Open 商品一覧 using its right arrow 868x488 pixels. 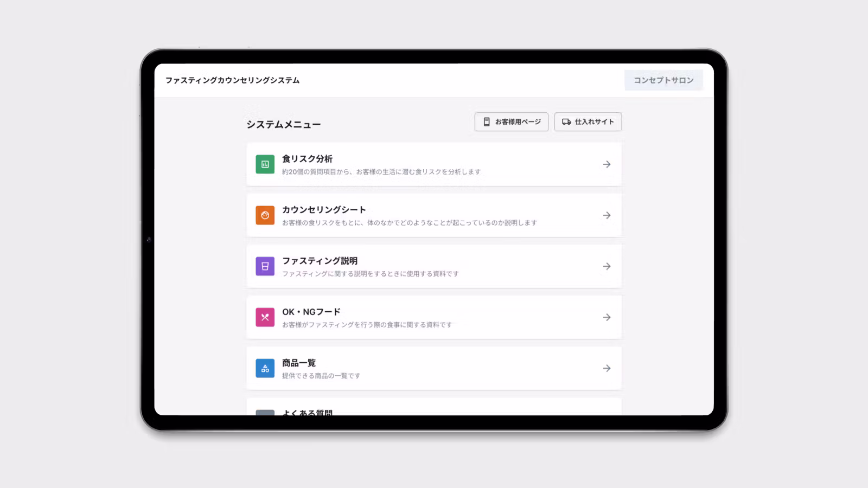pyautogui.click(x=607, y=368)
